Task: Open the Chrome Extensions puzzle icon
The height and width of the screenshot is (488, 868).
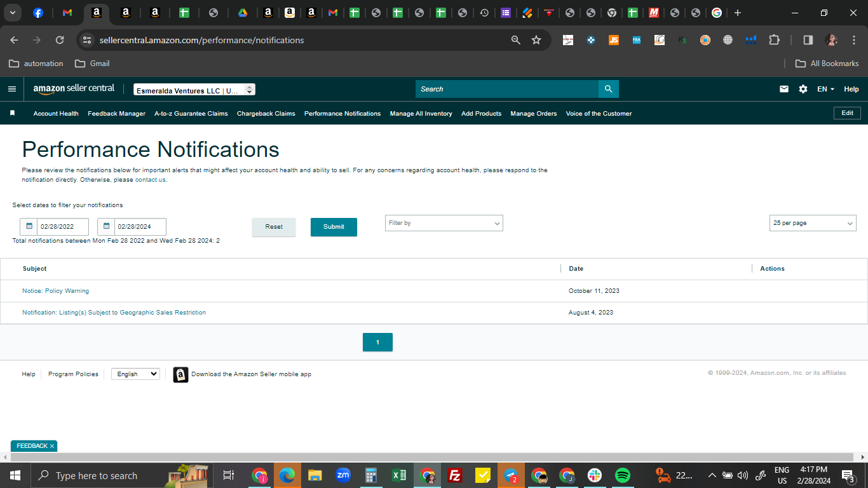Action: [x=774, y=40]
